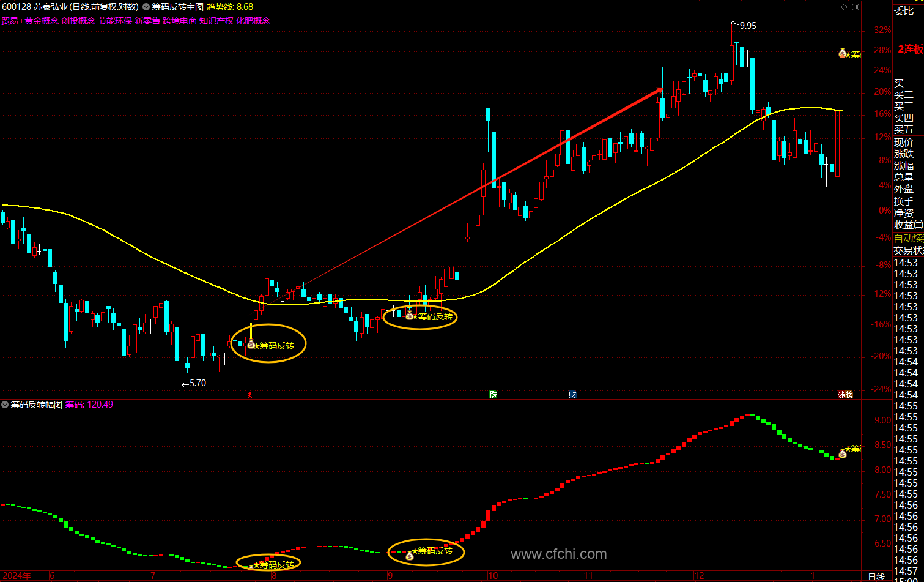Click the red money-bag marker at chart bottom
The height and width of the screenshot is (582, 924).
(x=249, y=395)
